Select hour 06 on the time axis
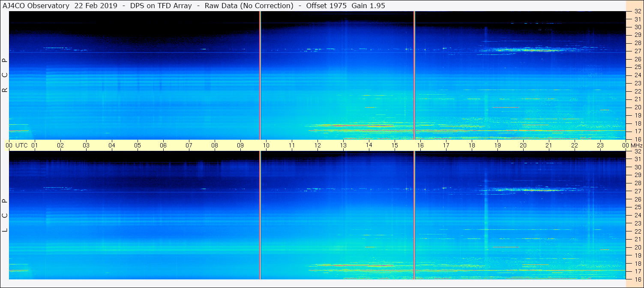 [163, 145]
